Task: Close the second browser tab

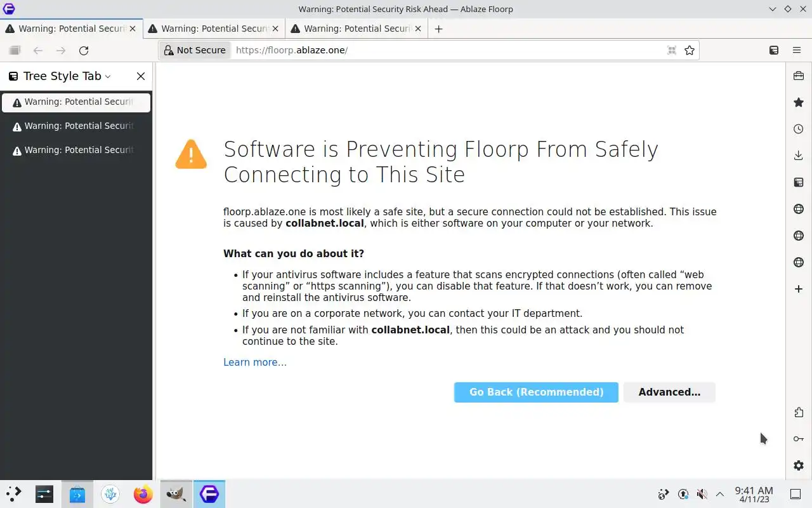Action: tap(275, 29)
